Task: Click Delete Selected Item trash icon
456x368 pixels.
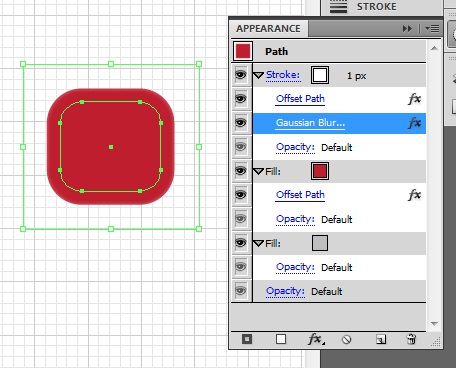Action: pyautogui.click(x=411, y=339)
